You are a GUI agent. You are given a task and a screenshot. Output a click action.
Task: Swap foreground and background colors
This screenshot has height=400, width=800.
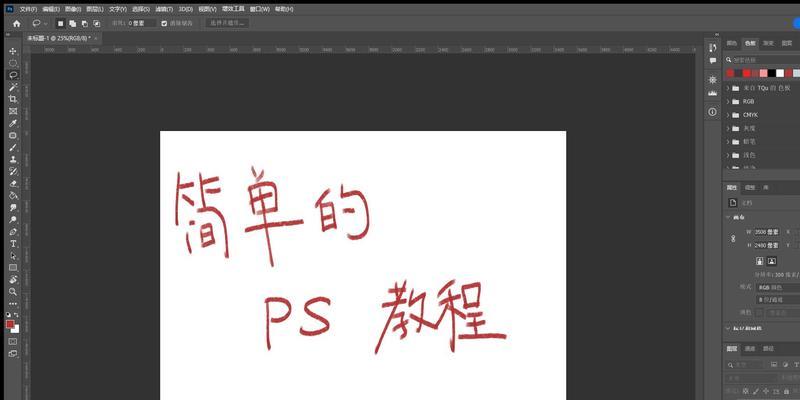point(16,315)
